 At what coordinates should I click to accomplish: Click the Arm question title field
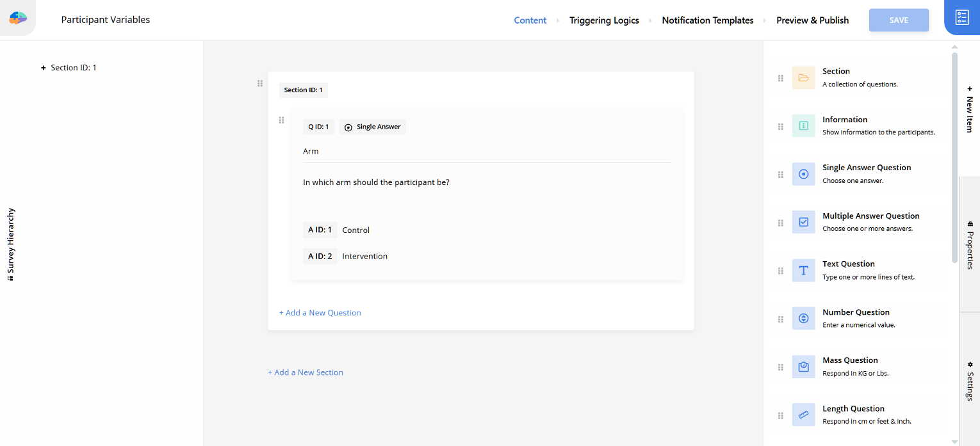pos(487,152)
